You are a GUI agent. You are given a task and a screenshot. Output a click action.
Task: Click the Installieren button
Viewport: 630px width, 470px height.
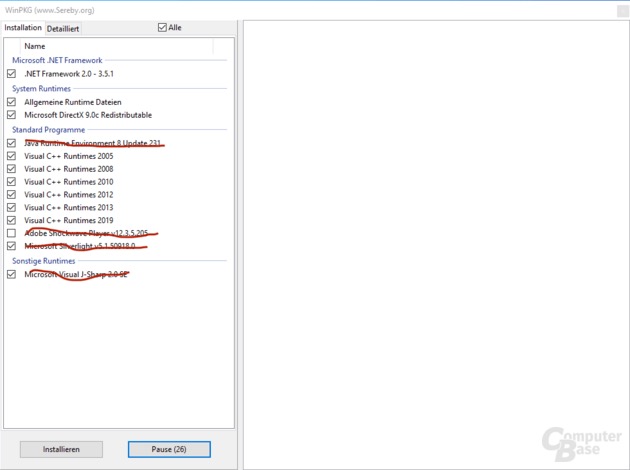pos(61,449)
